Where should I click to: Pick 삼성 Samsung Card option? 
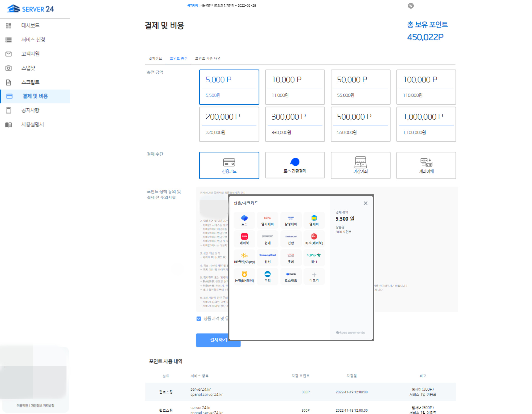click(x=267, y=258)
